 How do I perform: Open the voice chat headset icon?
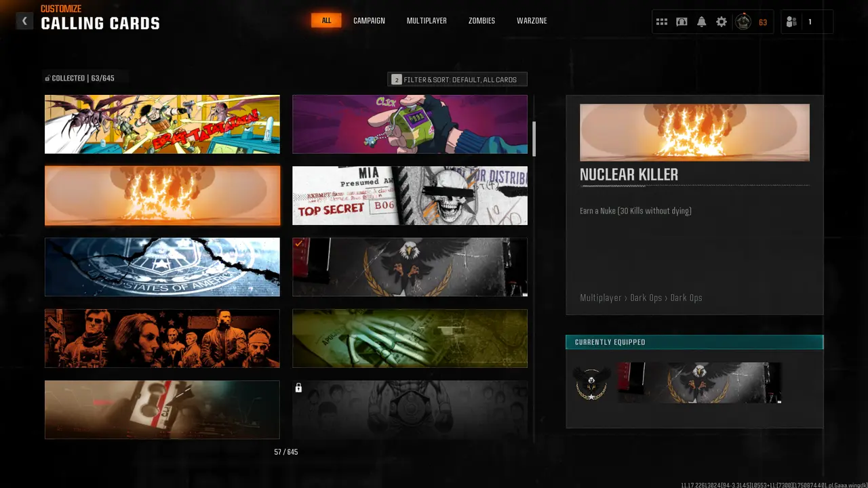point(682,22)
